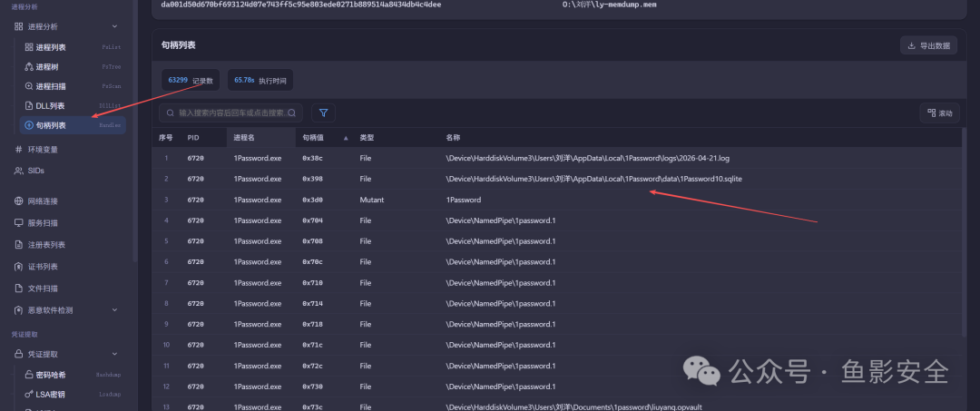Click the filter funnel icon
The height and width of the screenshot is (411, 980).
[323, 113]
